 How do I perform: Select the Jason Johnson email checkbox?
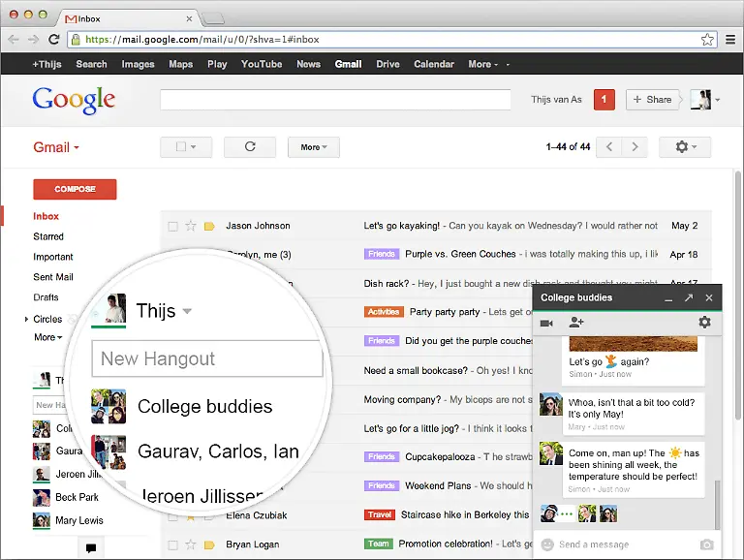coord(172,227)
